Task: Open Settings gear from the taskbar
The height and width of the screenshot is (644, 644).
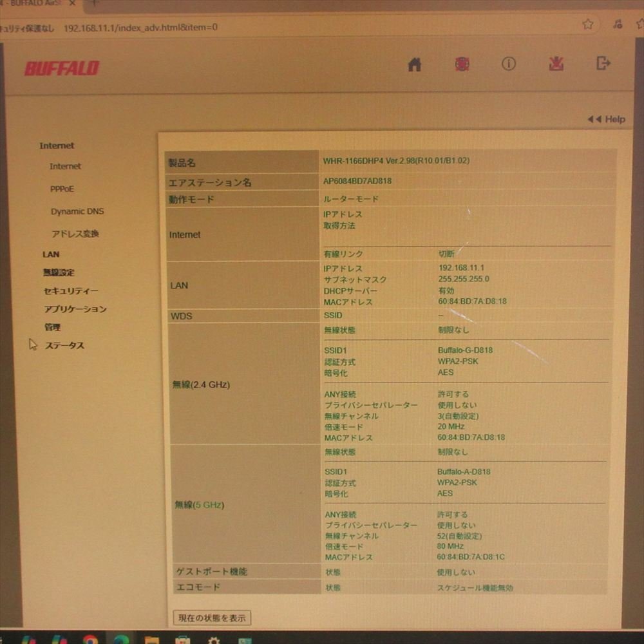Action: click(x=214, y=640)
